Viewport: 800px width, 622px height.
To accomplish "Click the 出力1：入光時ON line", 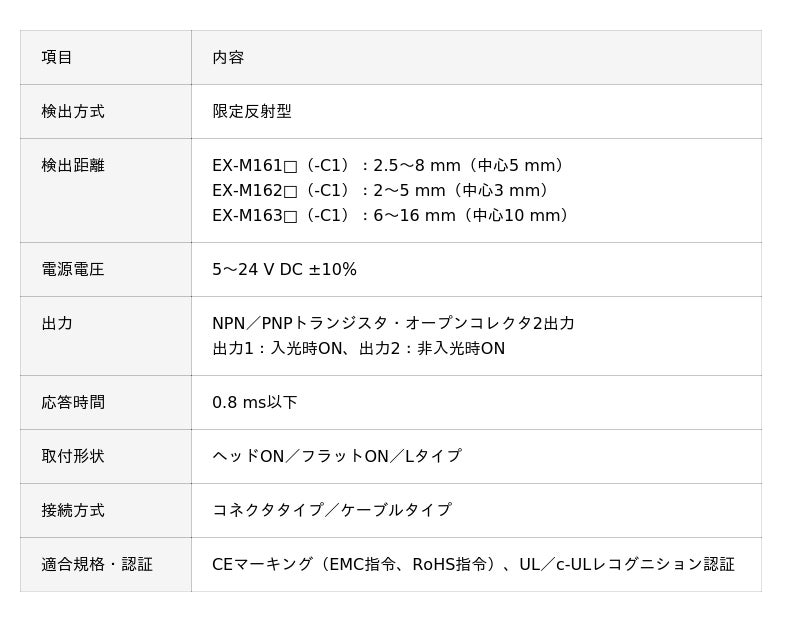I will tap(359, 349).
